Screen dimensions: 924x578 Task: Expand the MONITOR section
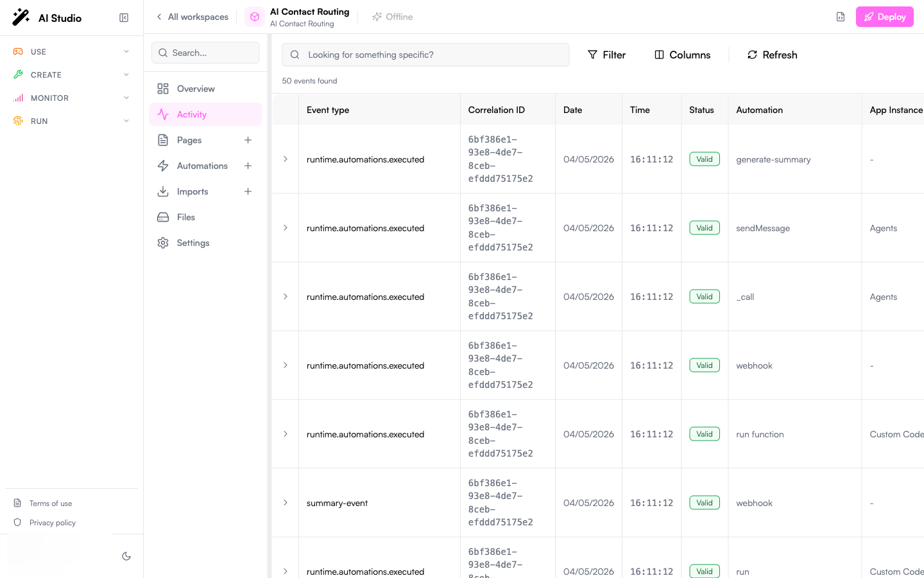(x=71, y=98)
